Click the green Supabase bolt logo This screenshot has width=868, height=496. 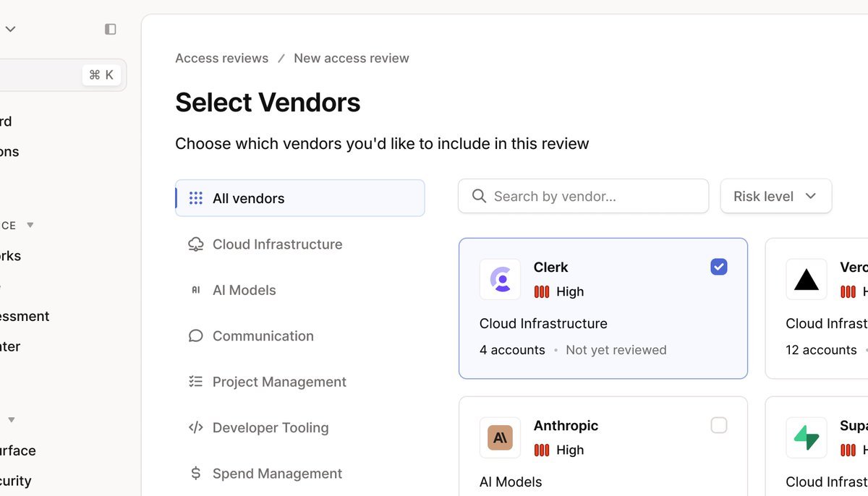pyautogui.click(x=806, y=437)
